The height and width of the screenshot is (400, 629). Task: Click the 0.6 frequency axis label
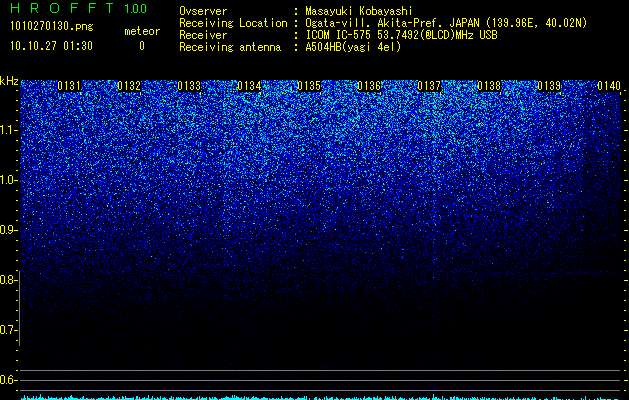8,380
